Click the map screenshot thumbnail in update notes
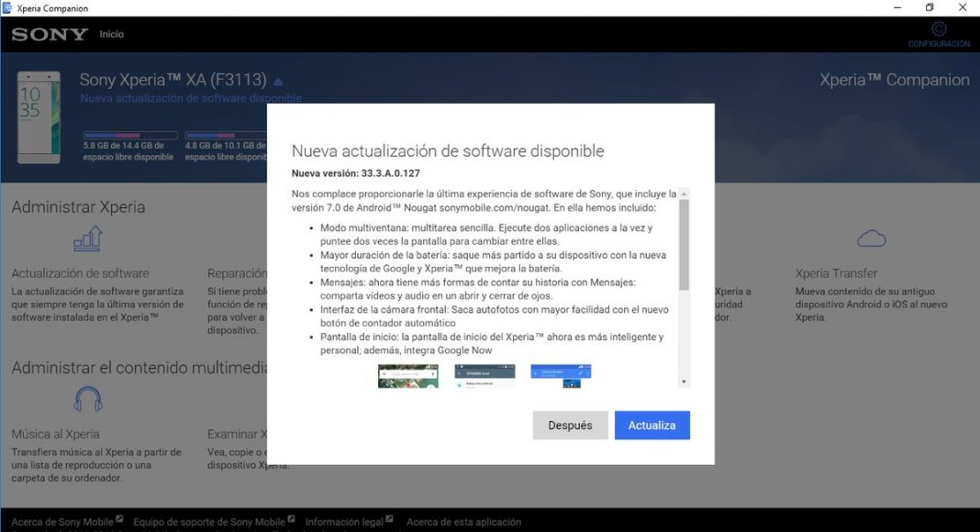980x532 pixels. [x=408, y=376]
